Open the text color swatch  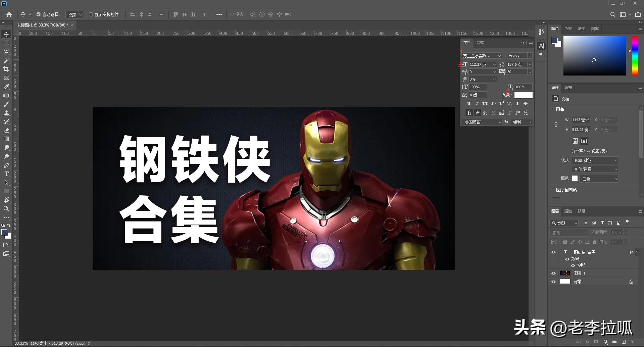point(523,95)
